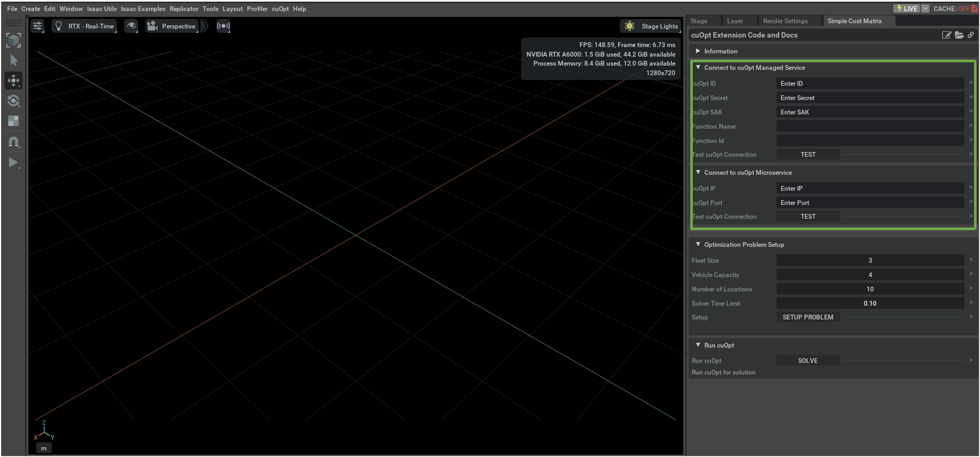Click TEST in Managed Service section

[808, 154]
